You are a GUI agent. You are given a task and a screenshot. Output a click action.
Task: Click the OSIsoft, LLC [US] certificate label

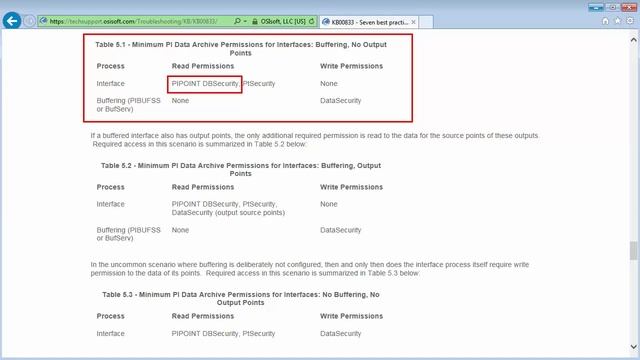point(283,22)
